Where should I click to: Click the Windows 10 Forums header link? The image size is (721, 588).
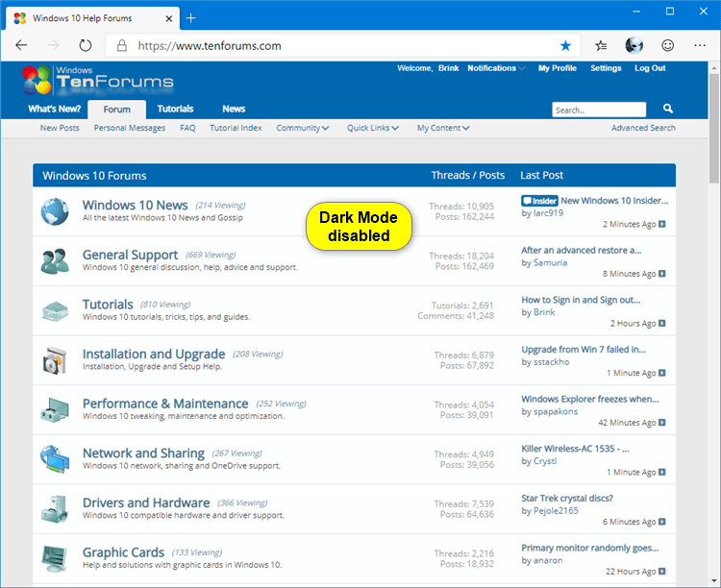point(94,176)
